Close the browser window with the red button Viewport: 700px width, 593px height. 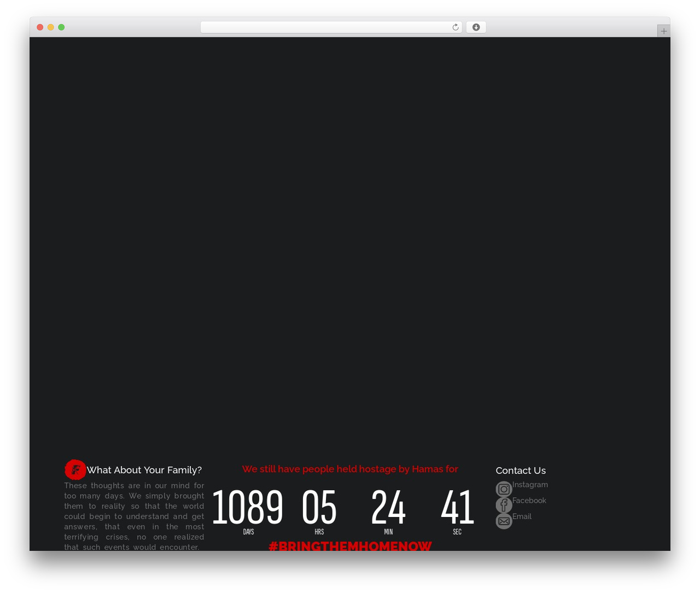(40, 27)
